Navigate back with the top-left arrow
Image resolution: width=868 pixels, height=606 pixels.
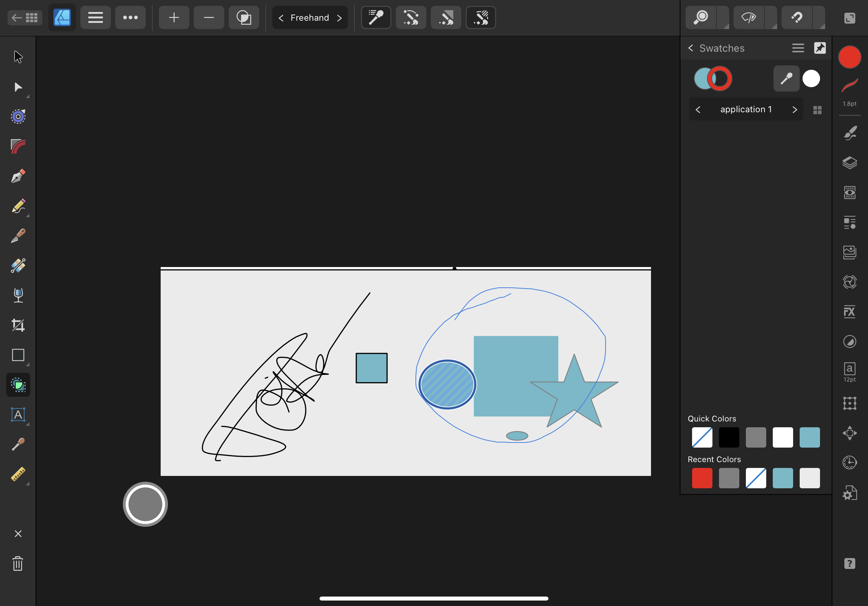pyautogui.click(x=16, y=17)
